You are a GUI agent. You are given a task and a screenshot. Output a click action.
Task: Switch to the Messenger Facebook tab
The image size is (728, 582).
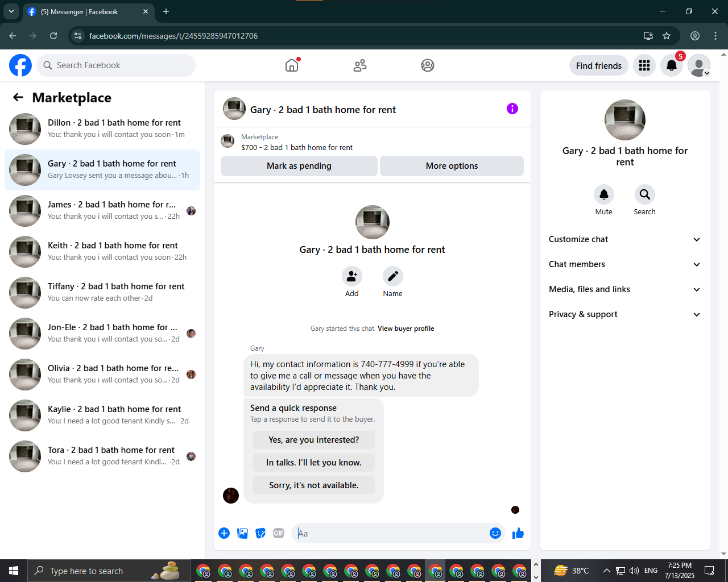[x=88, y=11]
